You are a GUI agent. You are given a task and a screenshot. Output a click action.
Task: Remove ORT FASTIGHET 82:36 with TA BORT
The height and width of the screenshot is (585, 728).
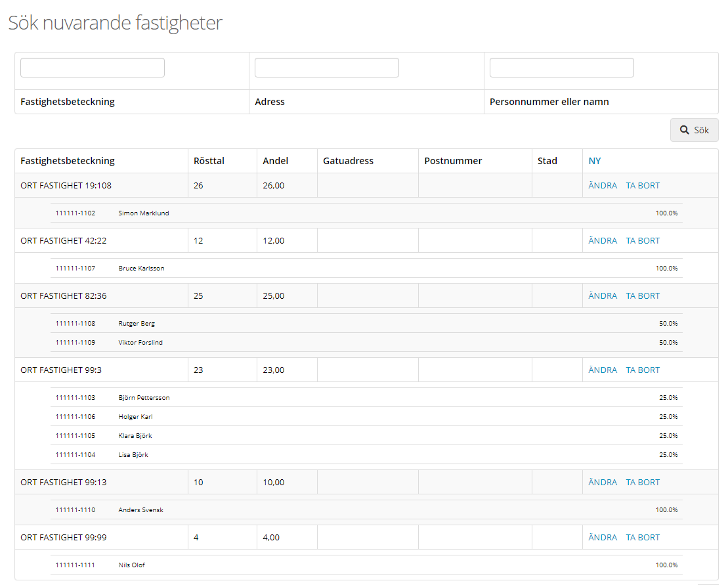(x=643, y=295)
